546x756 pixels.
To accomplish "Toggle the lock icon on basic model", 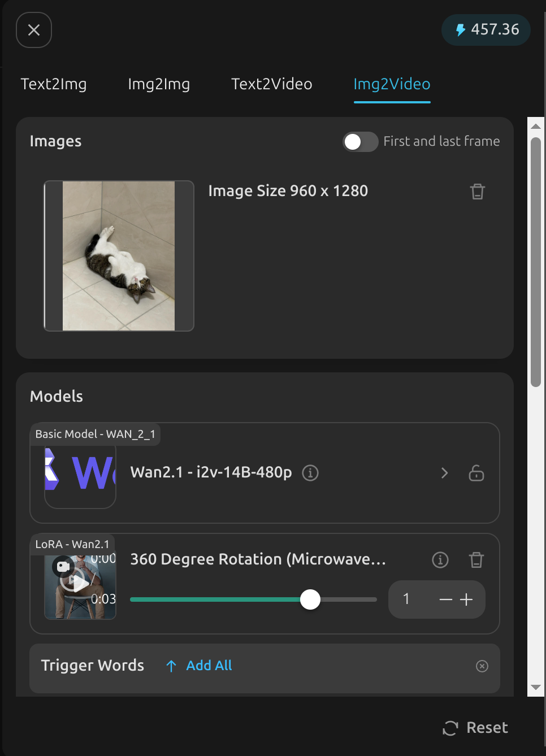I will tap(476, 473).
